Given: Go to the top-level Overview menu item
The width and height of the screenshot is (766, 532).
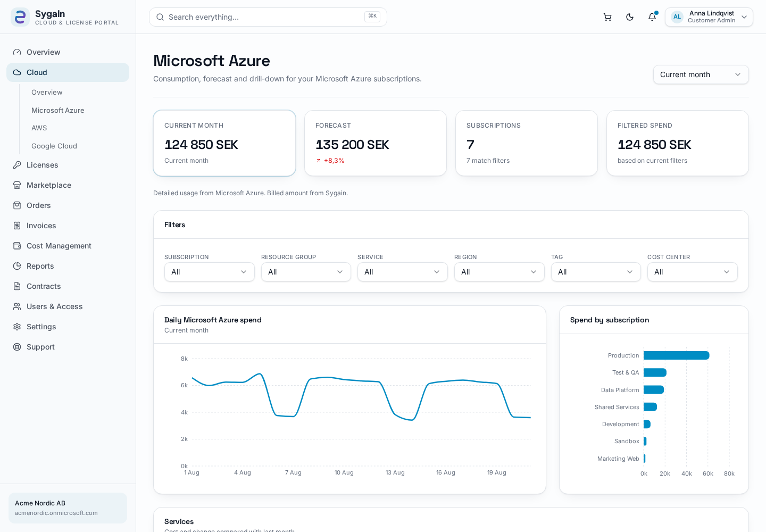Looking at the screenshot, I should click(68, 52).
